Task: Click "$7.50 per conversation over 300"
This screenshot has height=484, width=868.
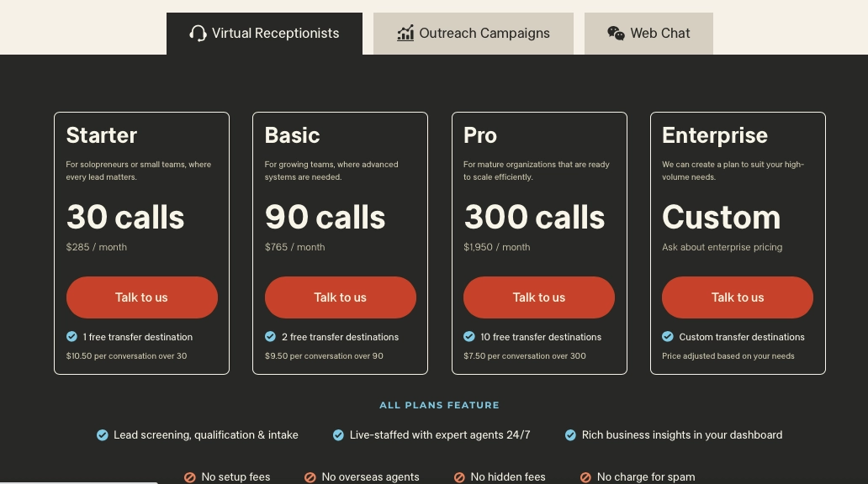Action: pyautogui.click(x=524, y=356)
